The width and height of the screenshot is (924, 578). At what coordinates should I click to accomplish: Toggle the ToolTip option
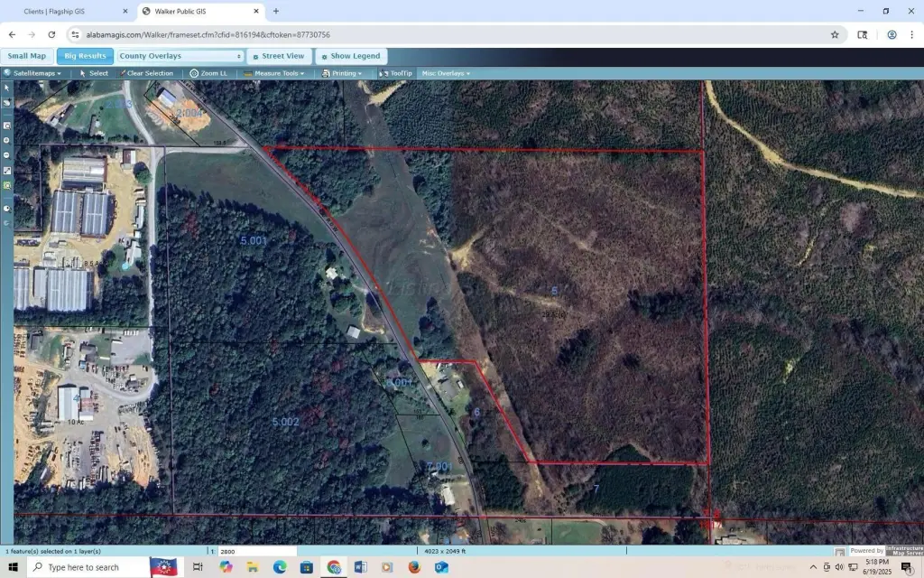pos(395,73)
